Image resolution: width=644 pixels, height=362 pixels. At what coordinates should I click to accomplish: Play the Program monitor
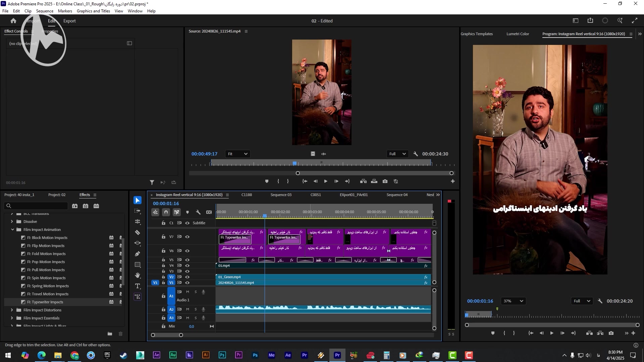(552, 333)
